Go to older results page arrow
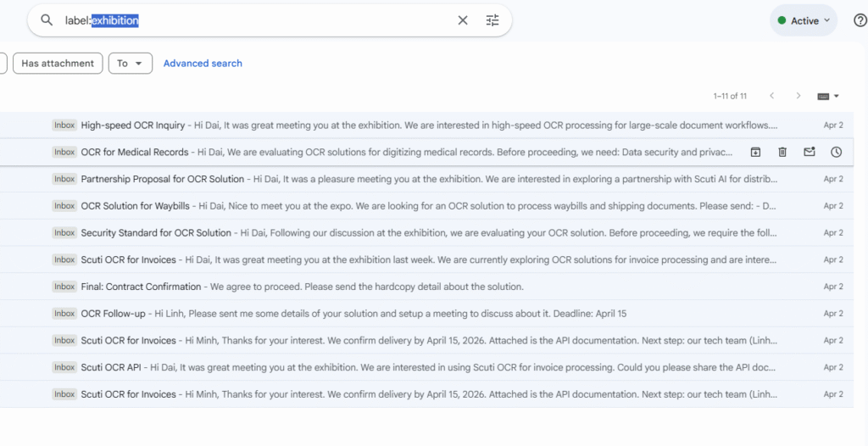The image size is (868, 446). pos(798,96)
